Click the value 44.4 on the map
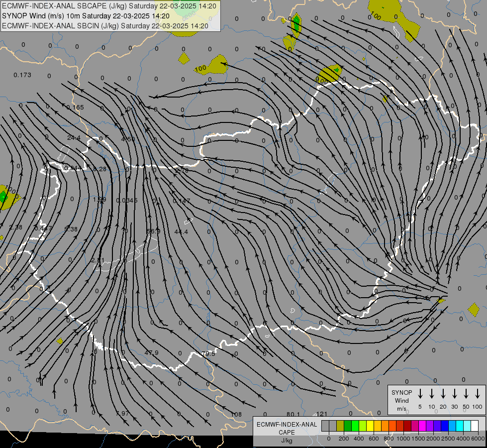This screenshot has height=448, width=487. (x=181, y=231)
